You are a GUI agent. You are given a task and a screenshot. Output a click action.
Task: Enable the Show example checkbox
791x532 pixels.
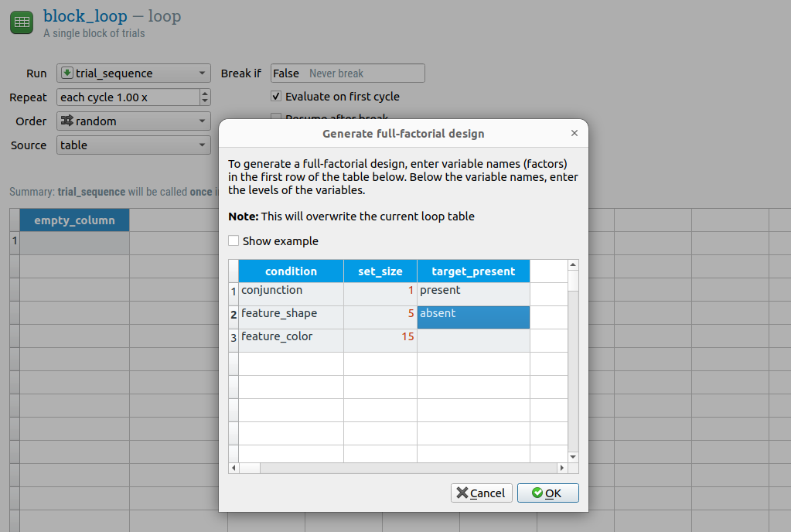click(234, 241)
